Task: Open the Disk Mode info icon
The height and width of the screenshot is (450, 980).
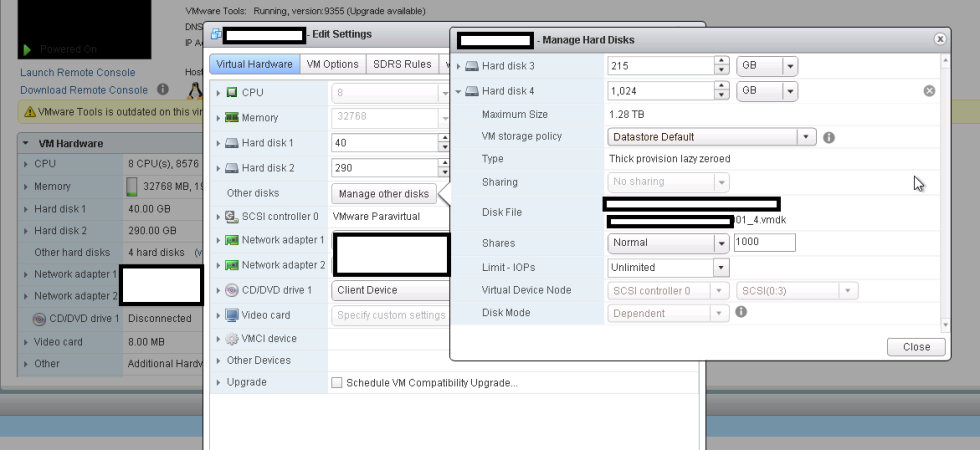Action: pyautogui.click(x=741, y=311)
